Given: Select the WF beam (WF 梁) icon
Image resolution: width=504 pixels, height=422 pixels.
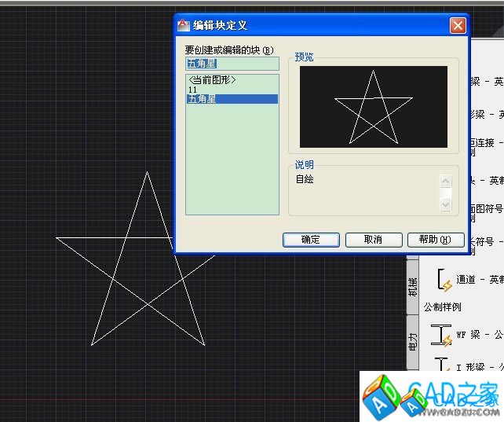Looking at the screenshot, I should [442, 335].
